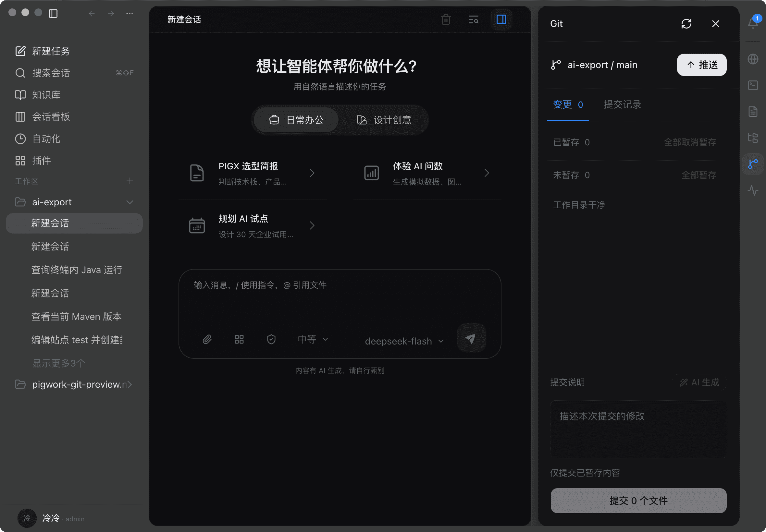Collapse the ai-export workspace
The height and width of the screenshot is (532, 766).
coord(130,202)
